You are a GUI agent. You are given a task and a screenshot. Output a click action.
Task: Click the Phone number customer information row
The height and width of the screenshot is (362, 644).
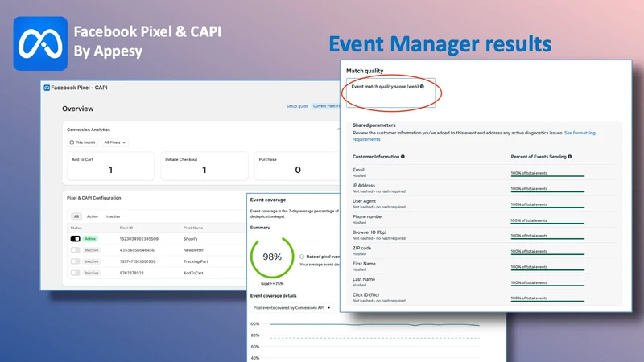(x=484, y=219)
